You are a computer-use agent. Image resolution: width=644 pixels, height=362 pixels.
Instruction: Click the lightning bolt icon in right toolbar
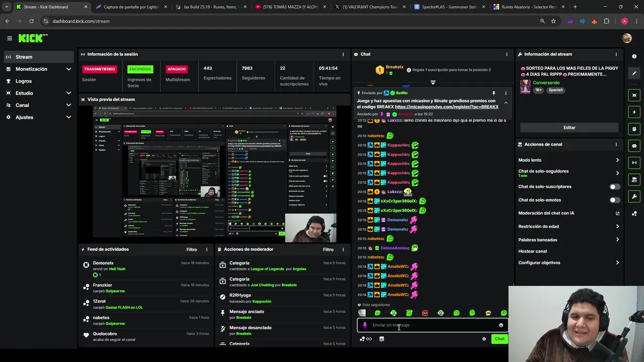pyautogui.click(x=634, y=112)
